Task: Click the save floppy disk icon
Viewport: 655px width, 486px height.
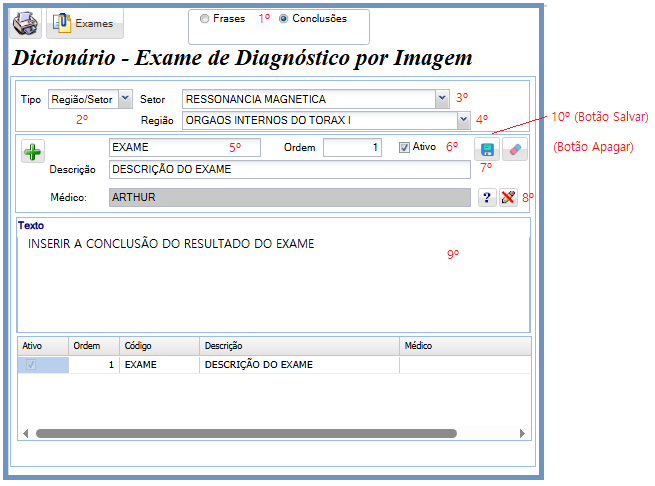Action: (486, 150)
